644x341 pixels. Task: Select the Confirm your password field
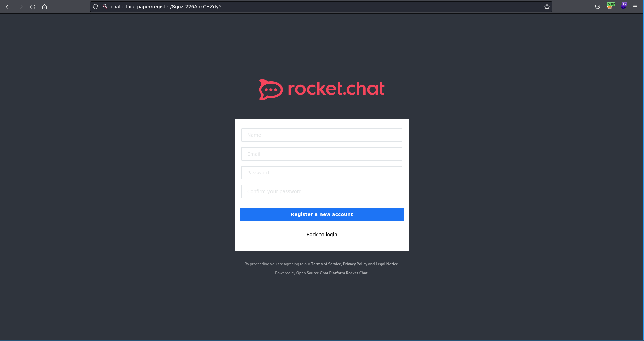click(321, 191)
